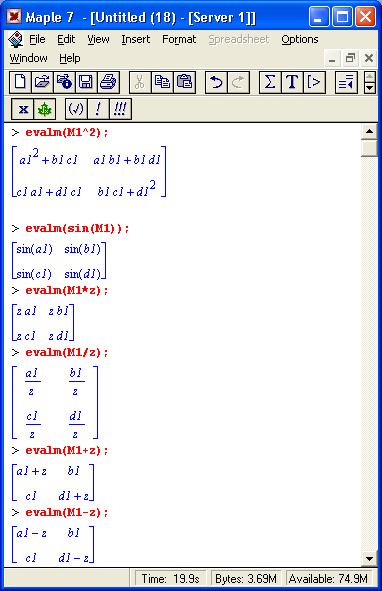Click the Maple worksheet icon beside File
Screen dimensions: 382x591
click(16, 39)
